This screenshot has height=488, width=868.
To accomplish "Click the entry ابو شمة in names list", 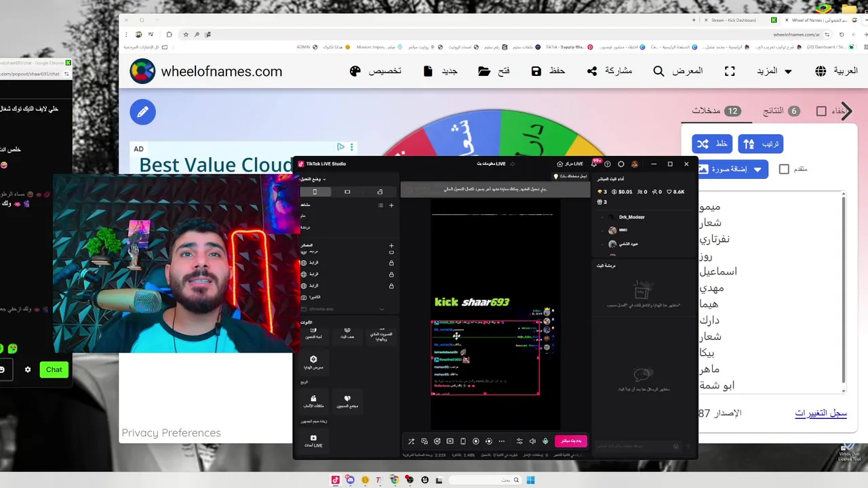I will 717,385.
